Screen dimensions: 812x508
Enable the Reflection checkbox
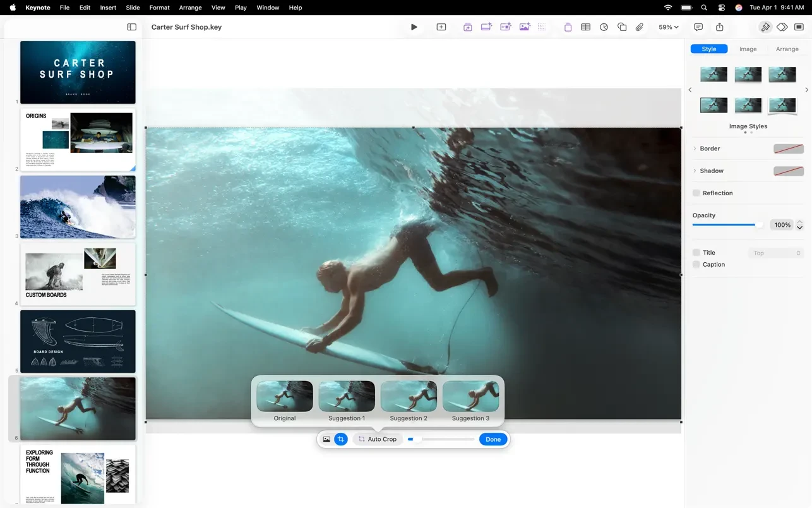[696, 193]
